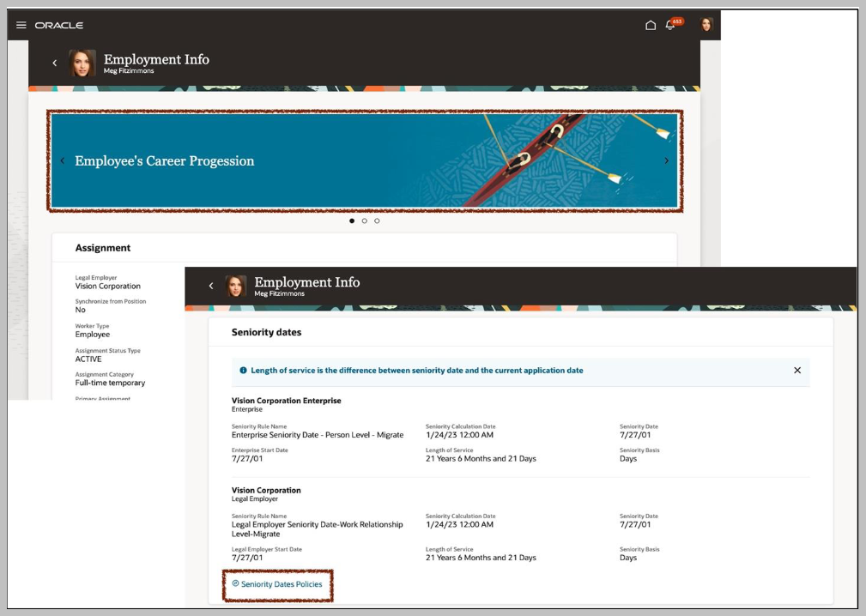Click the info icon in the message
The image size is (866, 616).
243,371
